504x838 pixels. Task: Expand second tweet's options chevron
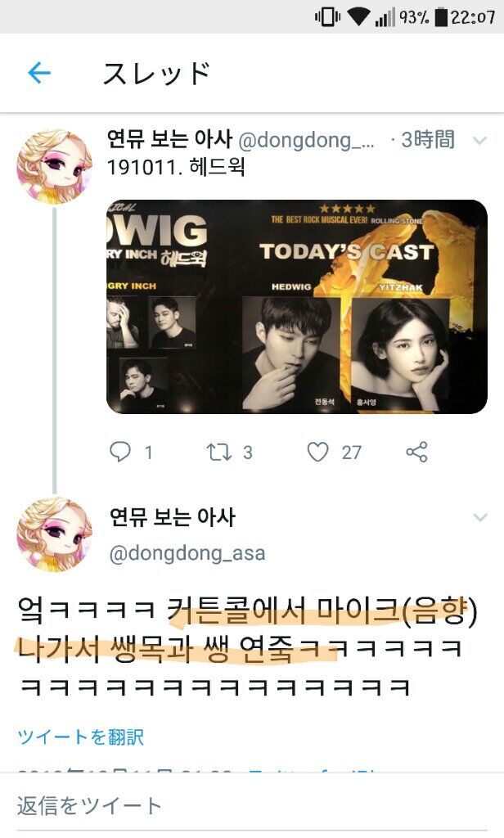[480, 517]
